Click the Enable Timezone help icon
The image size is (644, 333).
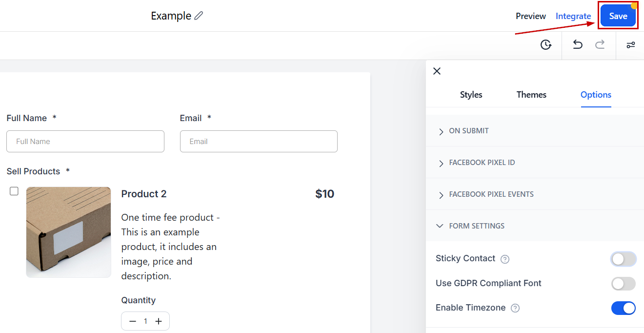pyautogui.click(x=515, y=308)
